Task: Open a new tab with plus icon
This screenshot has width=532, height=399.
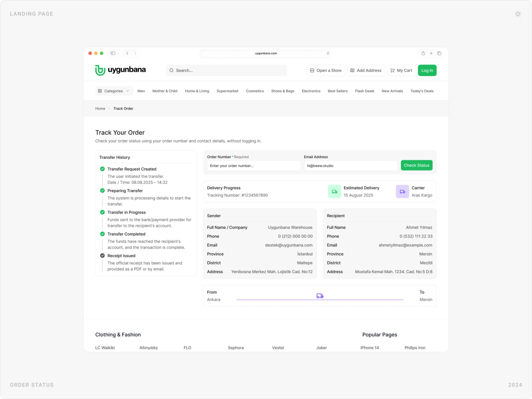Action: point(431,53)
